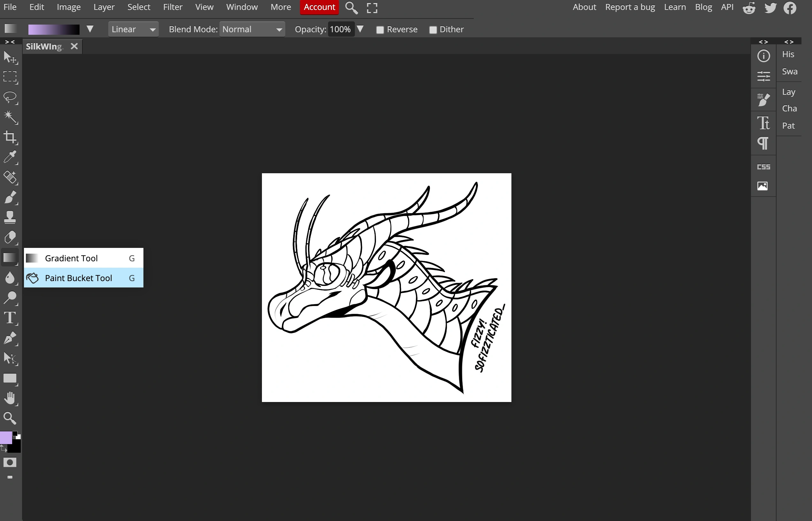This screenshot has height=521, width=812.
Task: Open the Filter menu
Action: tap(172, 7)
